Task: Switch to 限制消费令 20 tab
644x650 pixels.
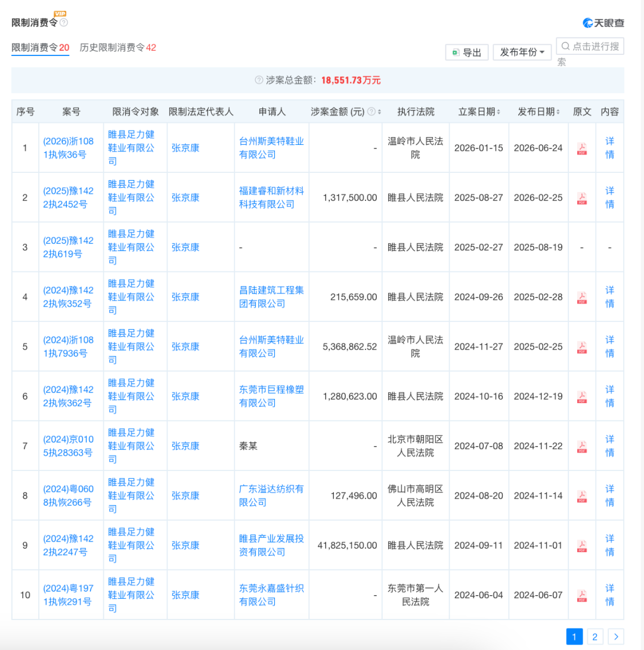Action: (40, 48)
